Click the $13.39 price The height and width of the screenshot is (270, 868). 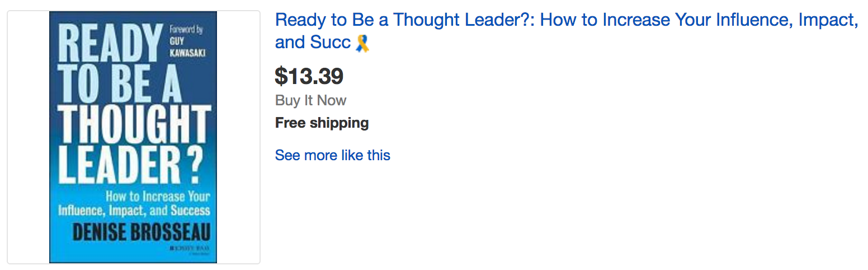click(x=309, y=76)
